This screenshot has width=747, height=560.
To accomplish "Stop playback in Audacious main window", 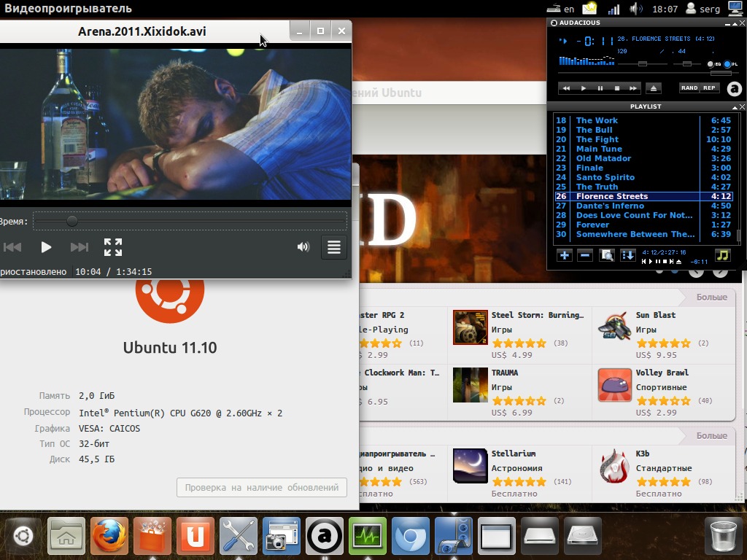I will 617,88.
